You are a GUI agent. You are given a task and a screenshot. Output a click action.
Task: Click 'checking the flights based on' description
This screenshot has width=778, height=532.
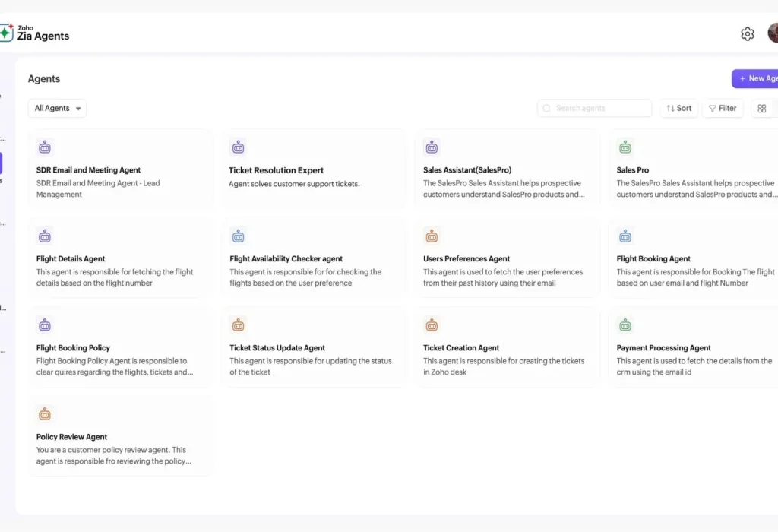tap(305, 277)
